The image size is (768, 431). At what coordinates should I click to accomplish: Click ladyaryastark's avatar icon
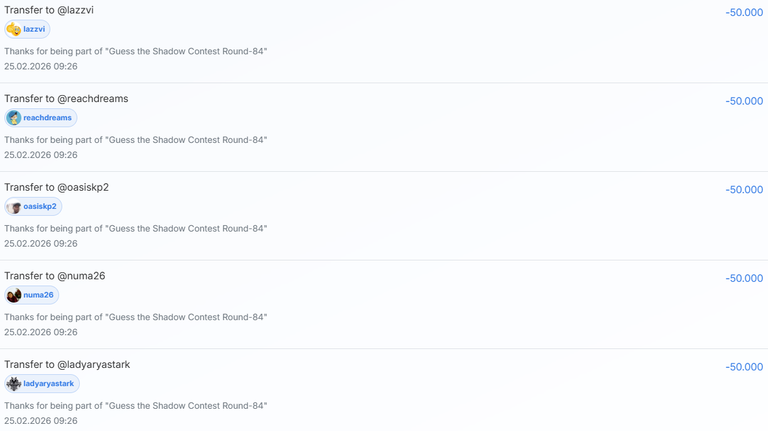pos(14,384)
